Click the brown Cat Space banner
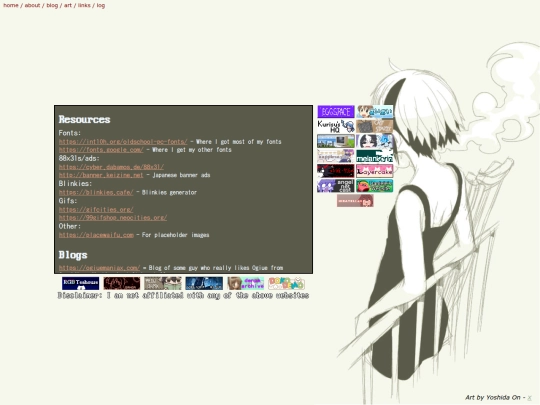Viewport: 540px width, 405px height. pyautogui.click(x=375, y=126)
